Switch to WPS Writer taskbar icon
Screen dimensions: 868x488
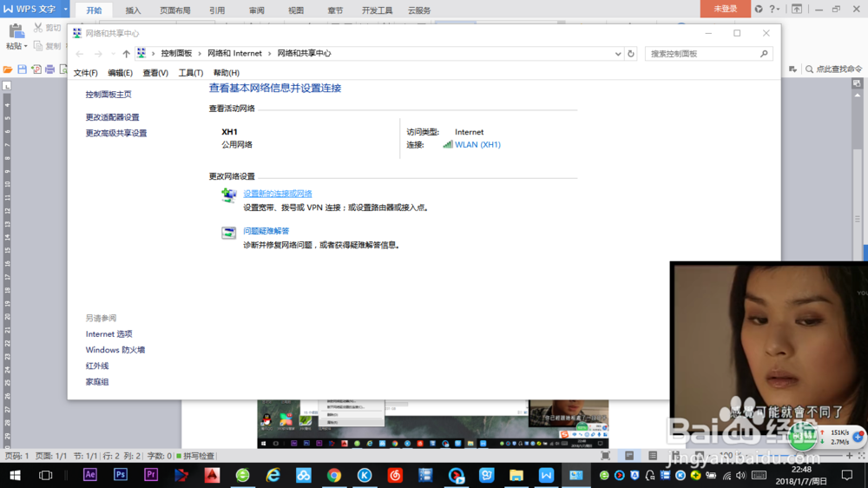[546, 475]
